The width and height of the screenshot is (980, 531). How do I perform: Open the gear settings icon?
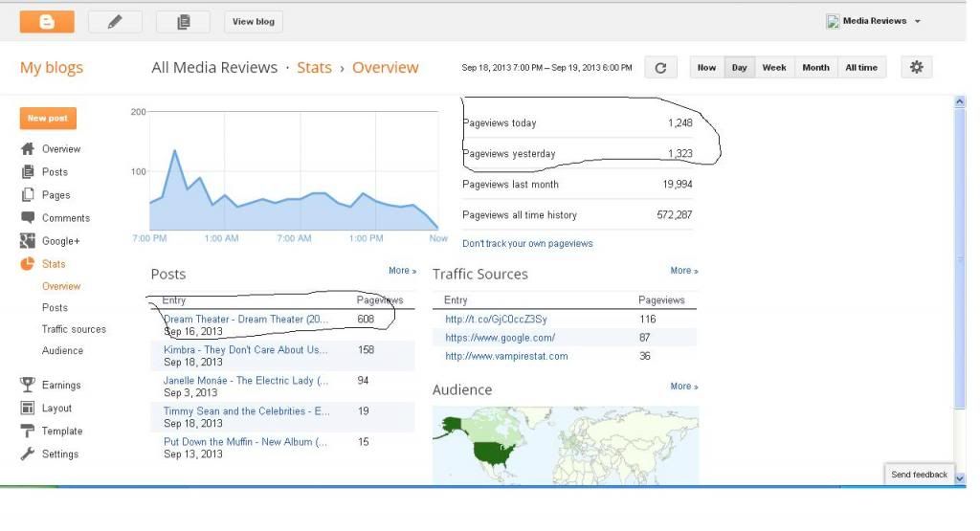point(916,67)
